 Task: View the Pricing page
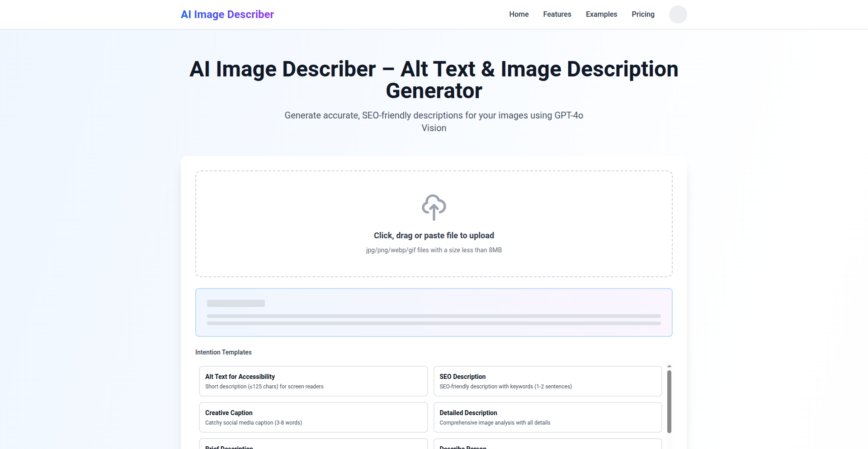tap(643, 14)
